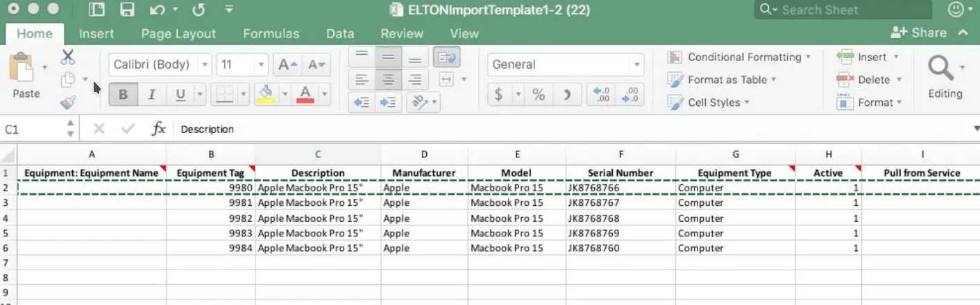Send feedback via the smiley face button
Viewport: 980px width, 305px height.
click(956, 10)
